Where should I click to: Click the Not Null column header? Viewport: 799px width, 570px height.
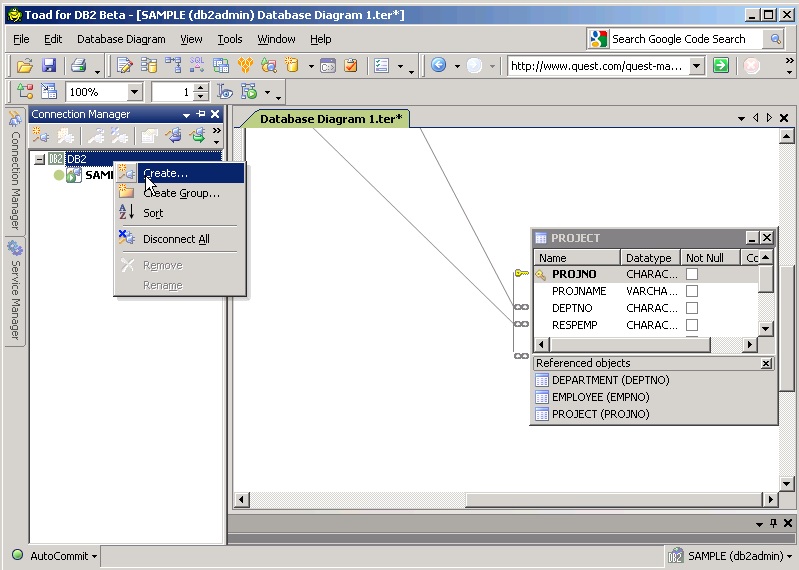click(710, 258)
